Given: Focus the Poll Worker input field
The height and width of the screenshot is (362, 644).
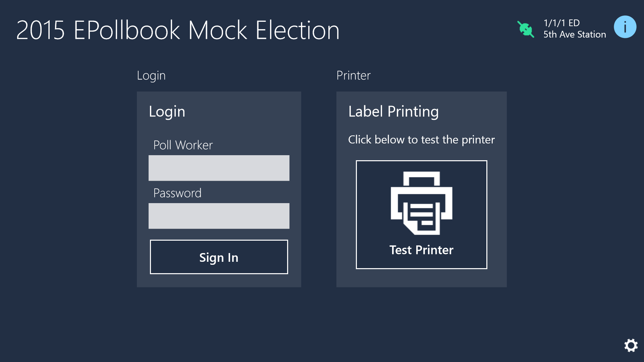Looking at the screenshot, I should pyautogui.click(x=219, y=168).
